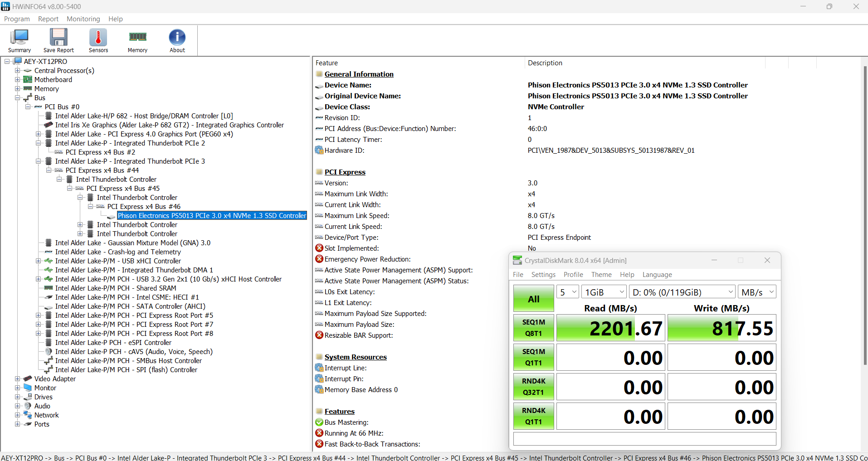Click the USB xHCI Controller icon
Viewport: 868px width, 461px height.
49,261
